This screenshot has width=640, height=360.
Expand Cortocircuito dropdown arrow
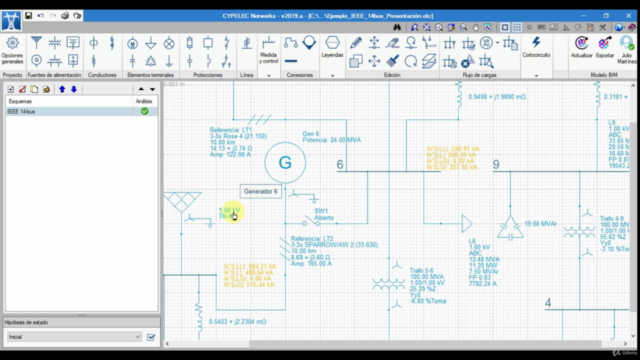pos(536,76)
